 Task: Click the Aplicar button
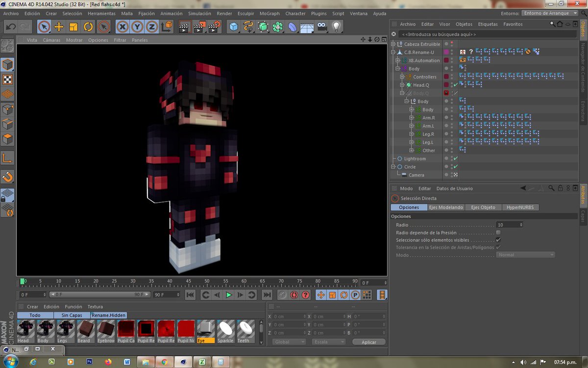[x=368, y=342]
